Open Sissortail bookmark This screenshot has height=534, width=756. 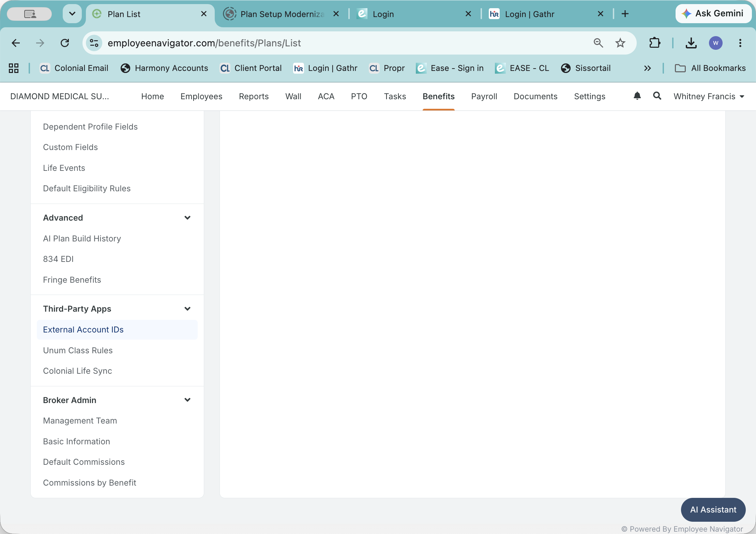tap(586, 68)
